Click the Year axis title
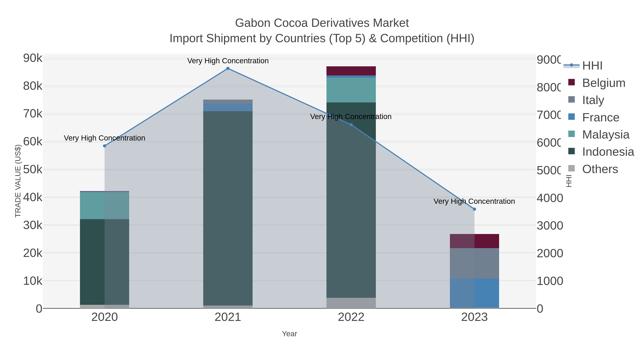The image size is (644, 362). (289, 334)
